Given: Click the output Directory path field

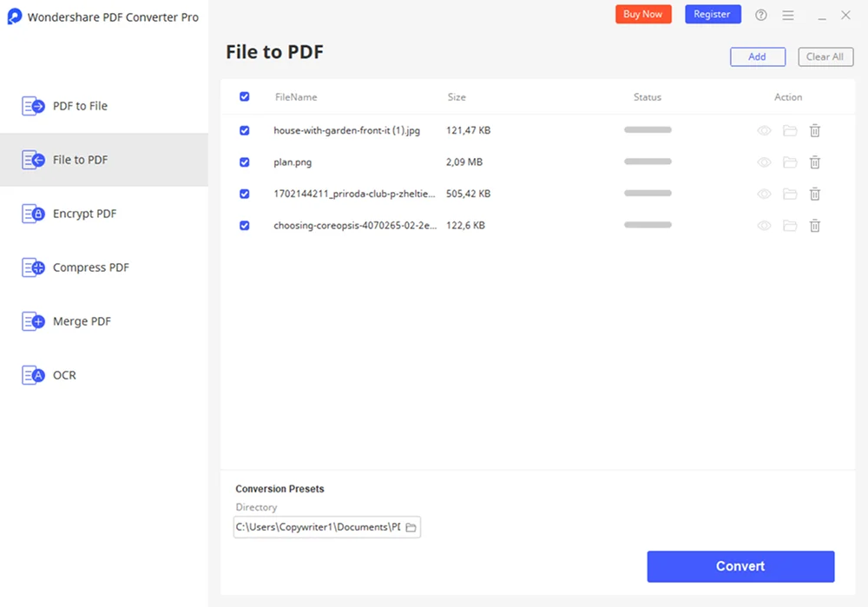Looking at the screenshot, I should [318, 527].
